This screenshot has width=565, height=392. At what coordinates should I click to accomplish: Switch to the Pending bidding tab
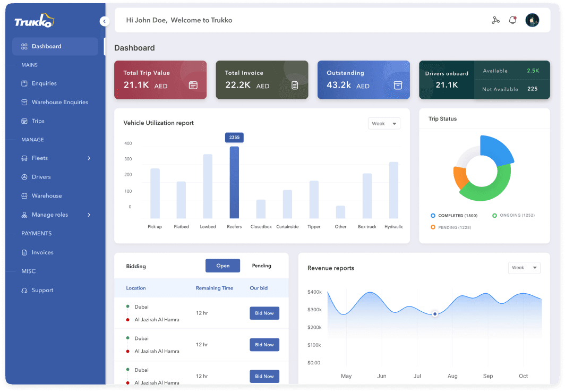coord(262,266)
